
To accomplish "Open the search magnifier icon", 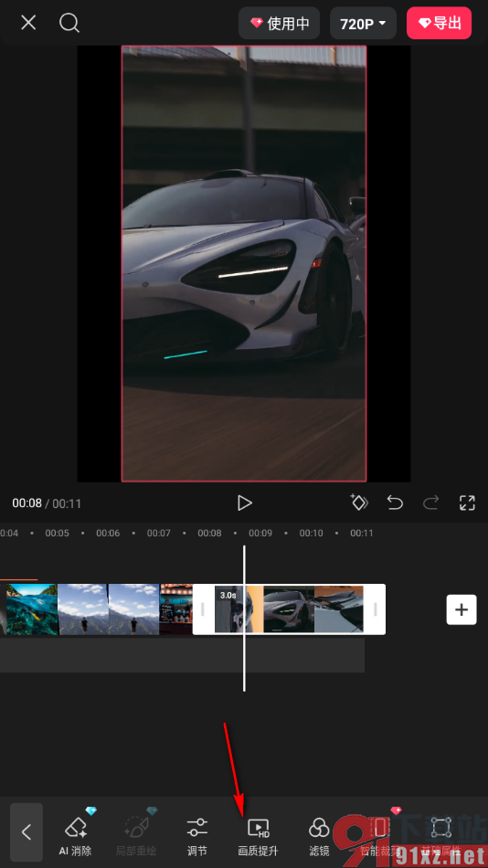I will click(69, 23).
